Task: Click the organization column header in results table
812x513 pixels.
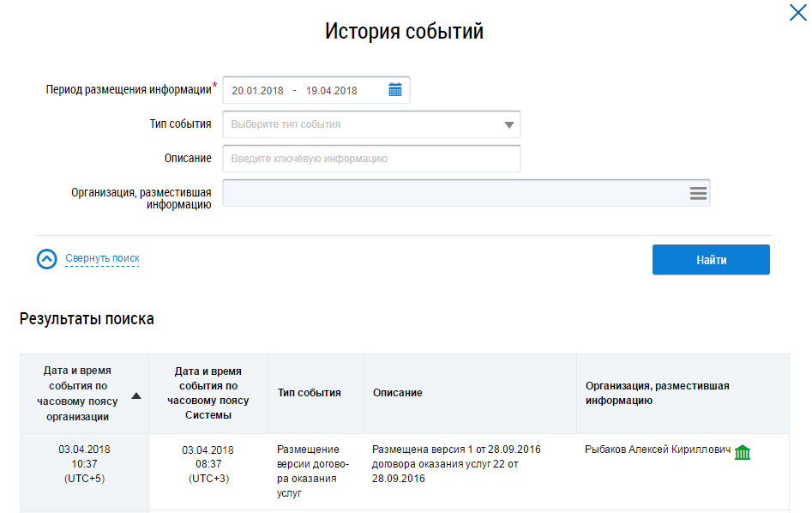Action: pos(657,393)
